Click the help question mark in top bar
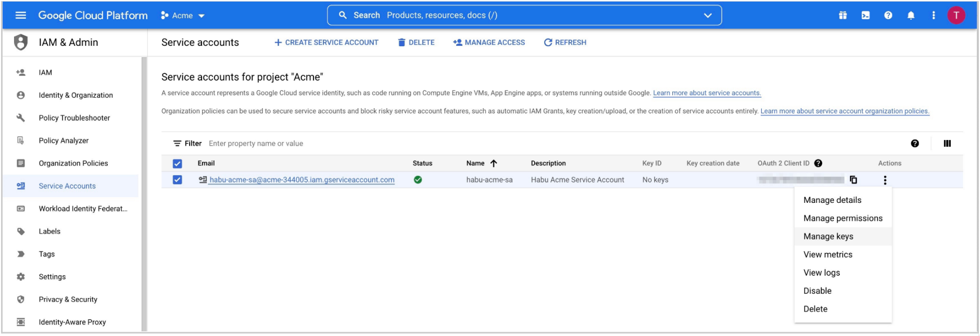This screenshot has width=980, height=336. (x=888, y=16)
